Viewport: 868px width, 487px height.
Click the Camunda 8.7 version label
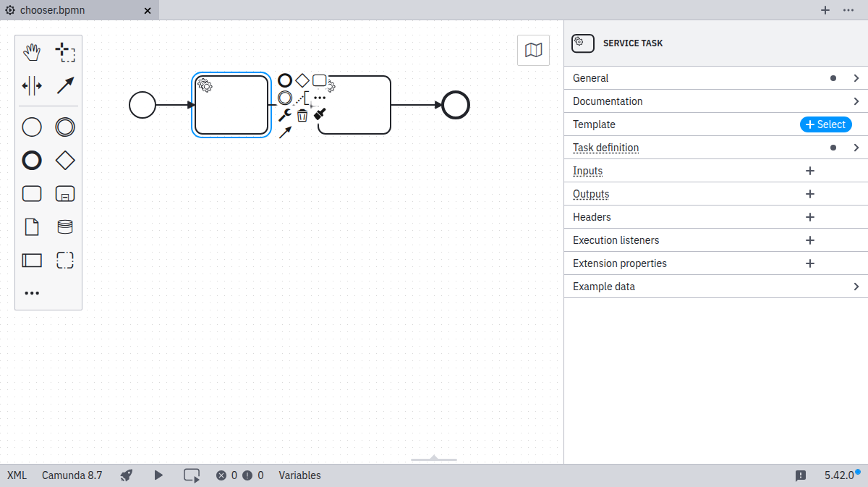[72, 475]
